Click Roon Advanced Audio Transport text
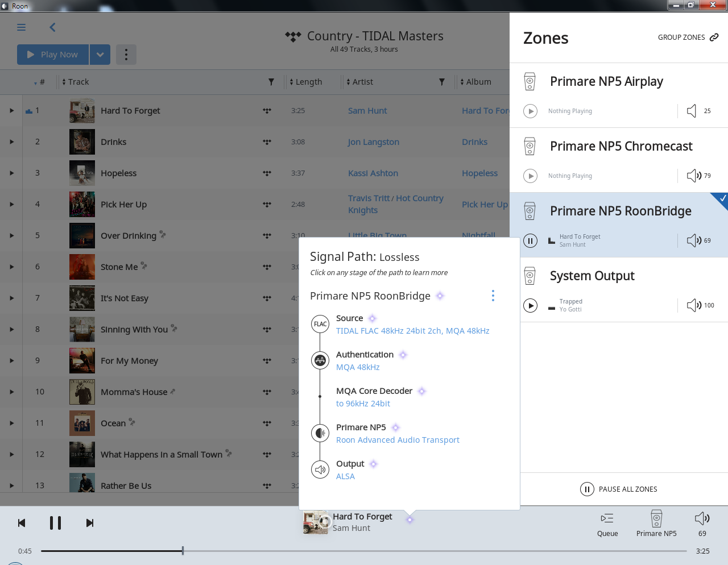This screenshot has width=728, height=565. click(398, 440)
